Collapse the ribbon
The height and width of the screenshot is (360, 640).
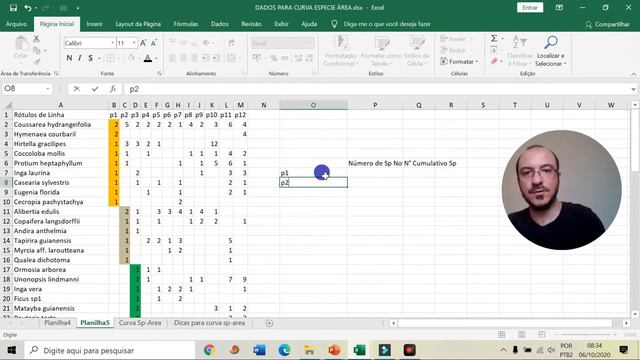tap(633, 74)
